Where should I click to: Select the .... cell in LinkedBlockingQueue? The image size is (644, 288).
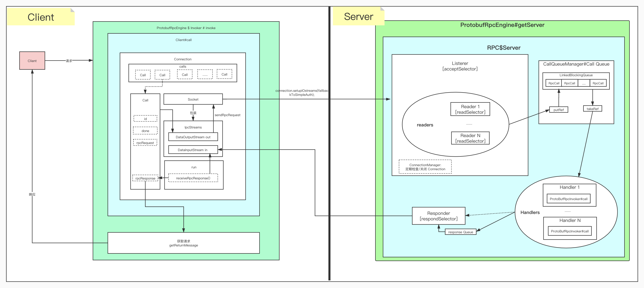tap(584, 83)
